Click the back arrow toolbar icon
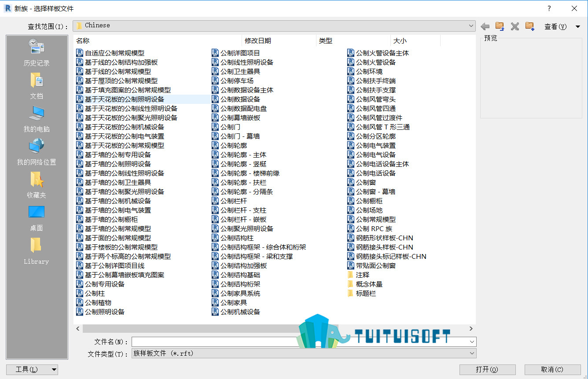588x379 pixels. pos(485,26)
